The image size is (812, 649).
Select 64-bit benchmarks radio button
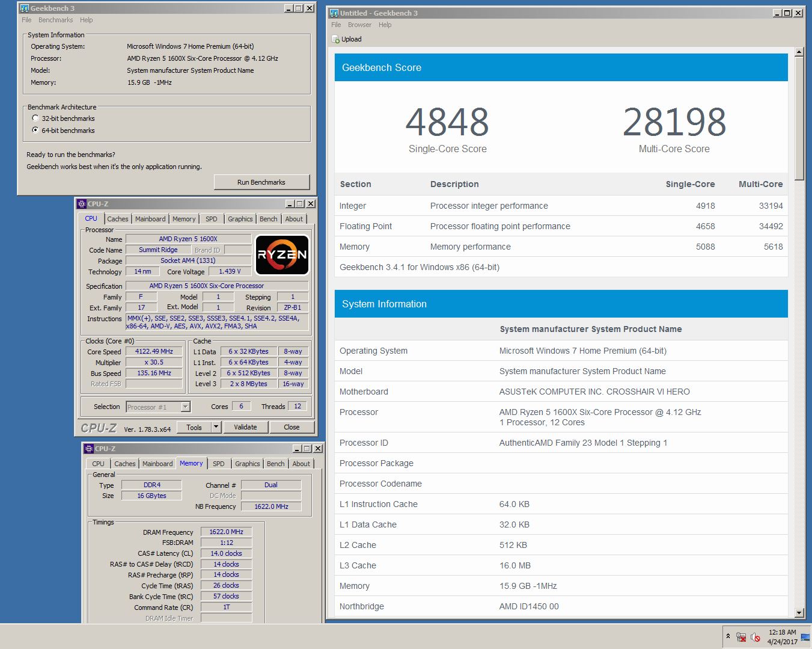point(35,130)
